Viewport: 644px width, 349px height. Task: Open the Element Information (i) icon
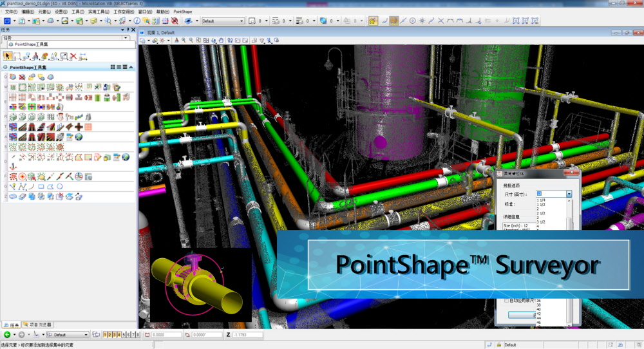(x=137, y=21)
